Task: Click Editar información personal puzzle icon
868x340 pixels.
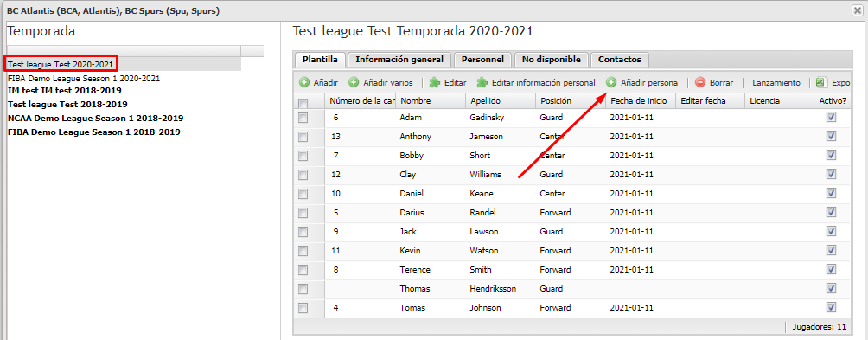Action: pyautogui.click(x=482, y=82)
